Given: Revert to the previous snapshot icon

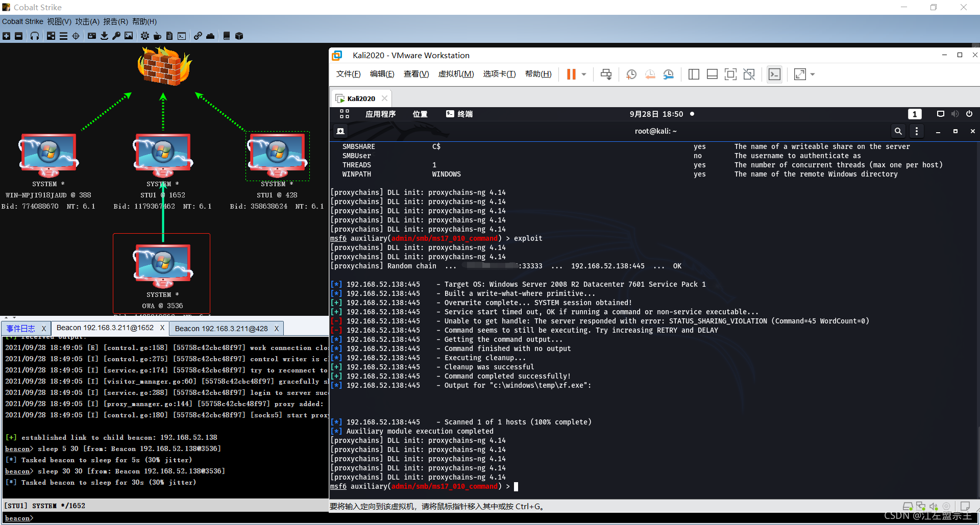Looking at the screenshot, I should (650, 74).
